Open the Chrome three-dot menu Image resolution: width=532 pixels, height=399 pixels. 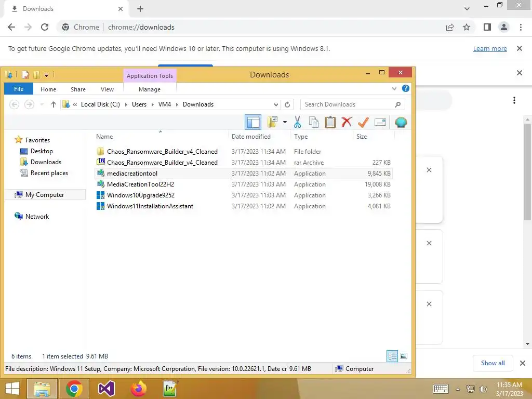pyautogui.click(x=521, y=27)
